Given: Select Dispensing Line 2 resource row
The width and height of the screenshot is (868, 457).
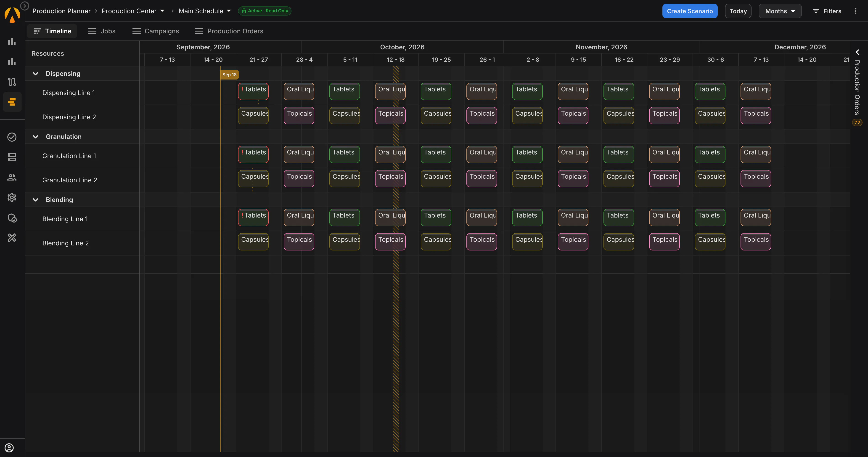Looking at the screenshot, I should (82, 117).
